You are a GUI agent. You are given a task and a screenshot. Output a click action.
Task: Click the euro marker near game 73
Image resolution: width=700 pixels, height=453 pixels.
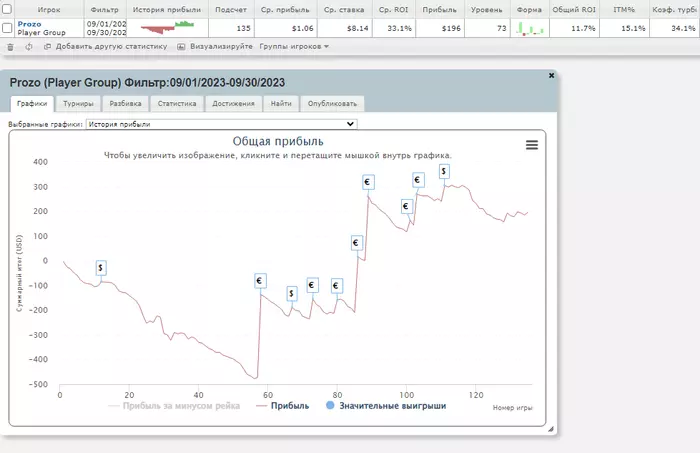(312, 285)
